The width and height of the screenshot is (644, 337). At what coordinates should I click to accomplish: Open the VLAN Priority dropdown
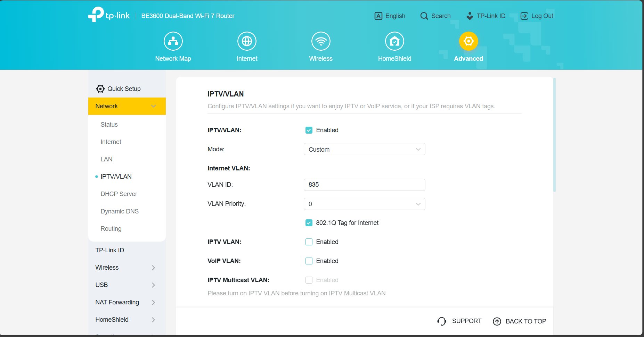click(364, 204)
